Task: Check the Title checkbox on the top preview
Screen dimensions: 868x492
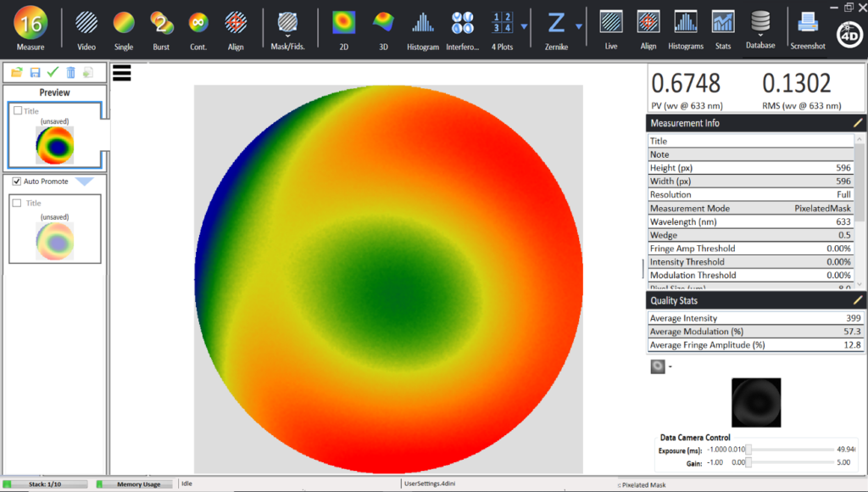Action: tap(18, 109)
